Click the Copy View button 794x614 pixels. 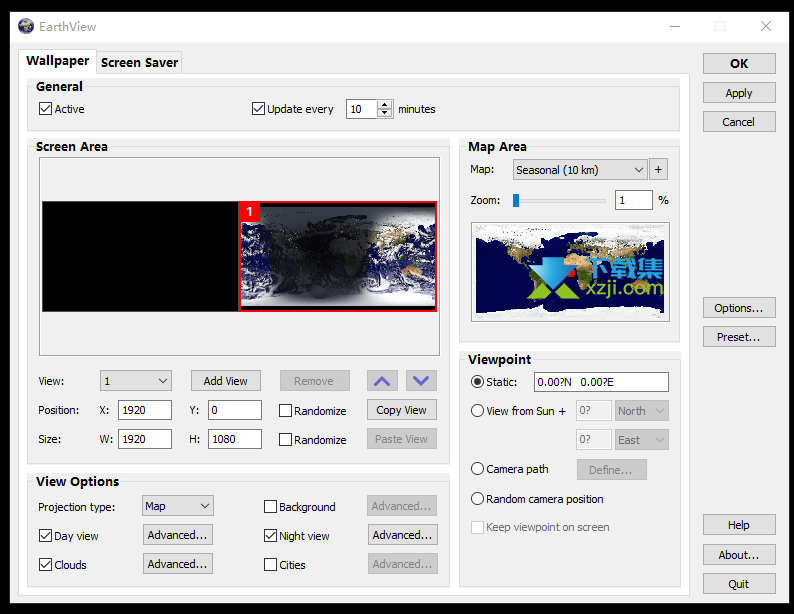402,410
